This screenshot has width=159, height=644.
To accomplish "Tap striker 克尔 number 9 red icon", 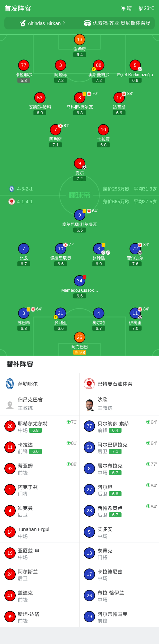I will click(x=79, y=163).
